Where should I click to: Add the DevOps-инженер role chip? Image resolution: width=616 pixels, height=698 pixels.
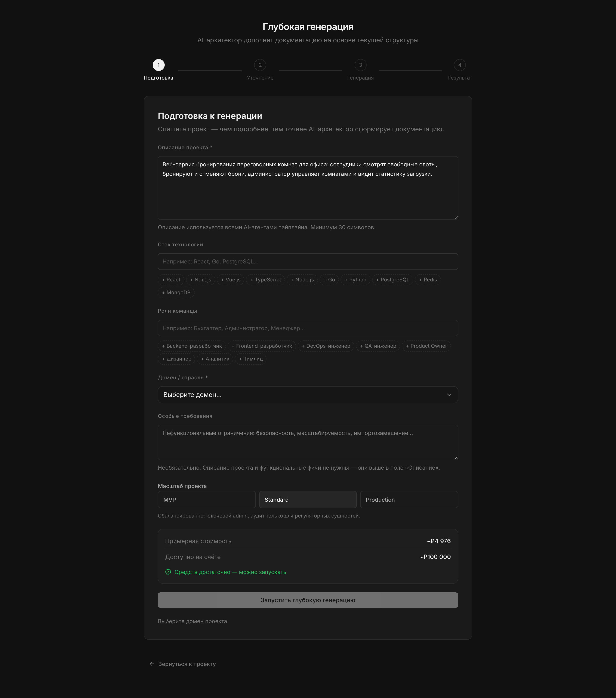pyautogui.click(x=326, y=346)
